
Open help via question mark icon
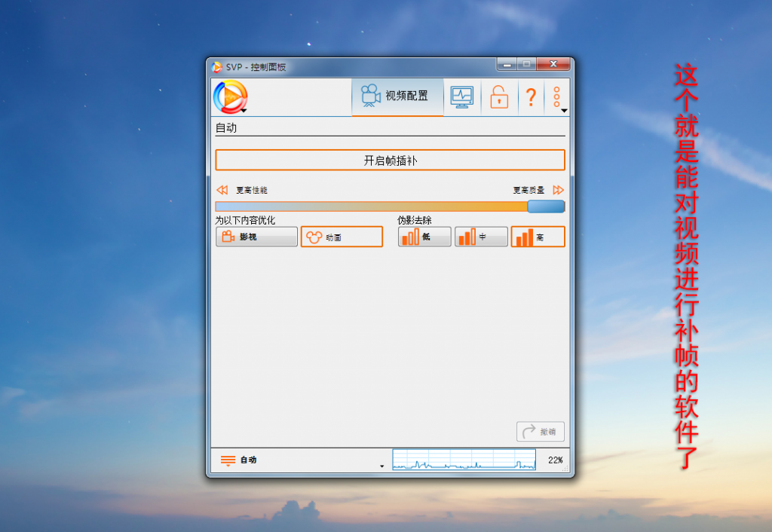[531, 97]
